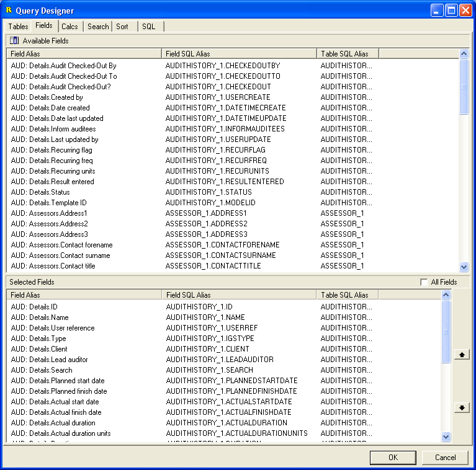Select 'AUD: Details.Template ID' field
This screenshot has width=476, height=470.
tap(233, 203)
